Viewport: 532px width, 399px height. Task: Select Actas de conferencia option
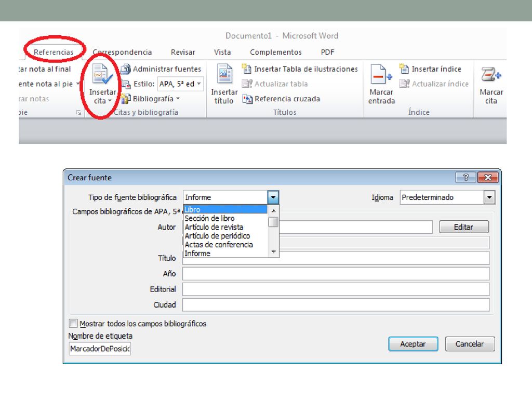[225, 245]
